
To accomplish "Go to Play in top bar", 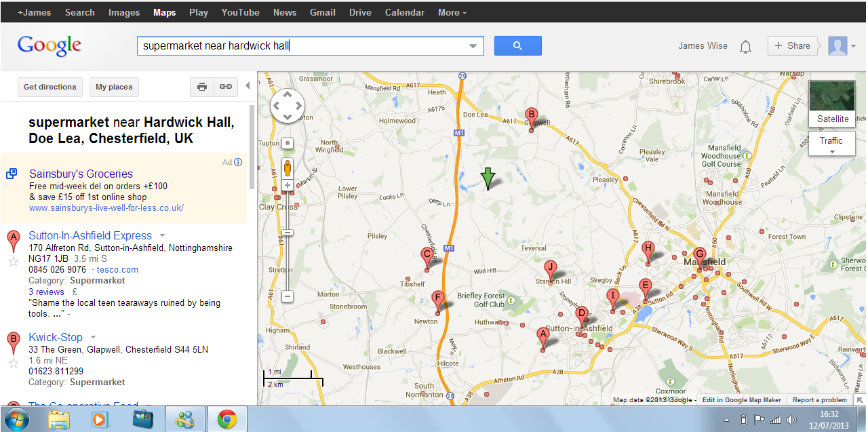I will pos(199,12).
